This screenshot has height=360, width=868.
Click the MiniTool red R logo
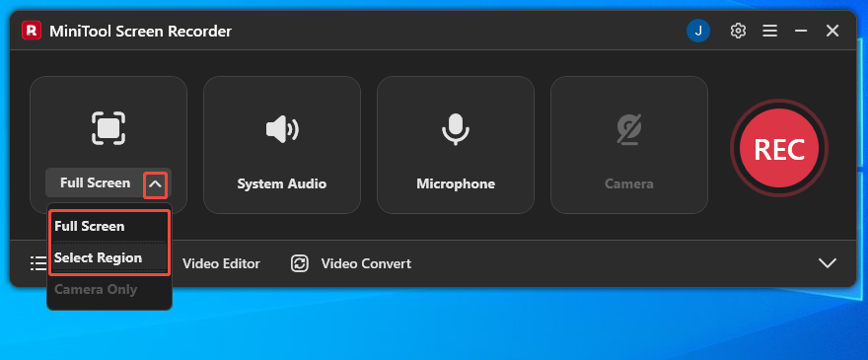pos(32,31)
